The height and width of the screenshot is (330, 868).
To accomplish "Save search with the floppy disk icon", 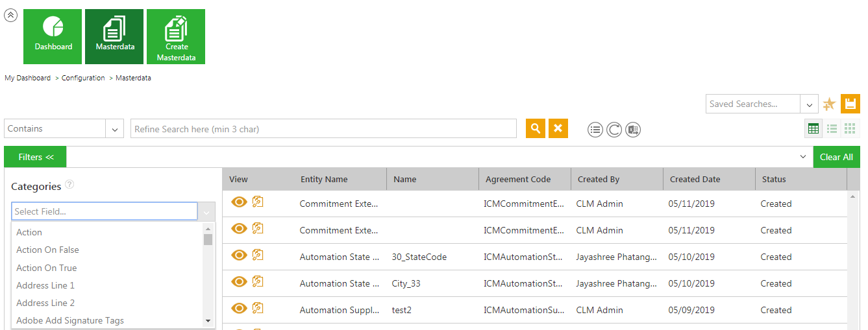I will tap(850, 104).
